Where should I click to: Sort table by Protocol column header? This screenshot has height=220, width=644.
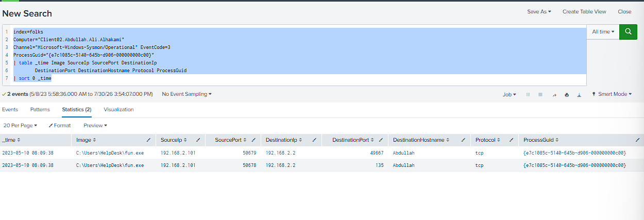click(x=488, y=140)
